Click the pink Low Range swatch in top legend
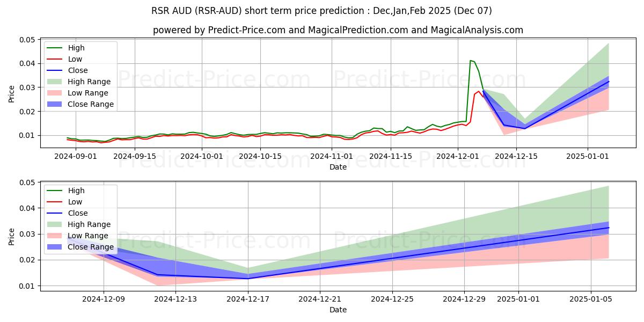This screenshot has width=644, height=322. pyautogui.click(x=55, y=93)
